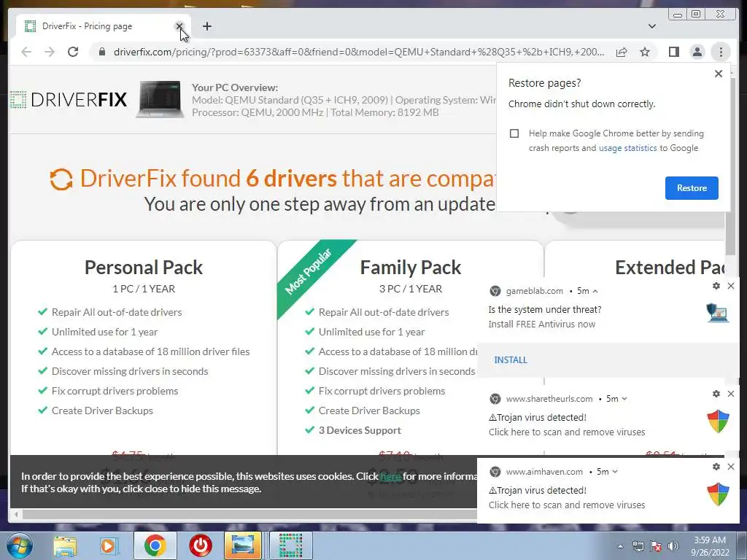Open the network tray icon
Screen dimensions: 747x560
(638, 546)
